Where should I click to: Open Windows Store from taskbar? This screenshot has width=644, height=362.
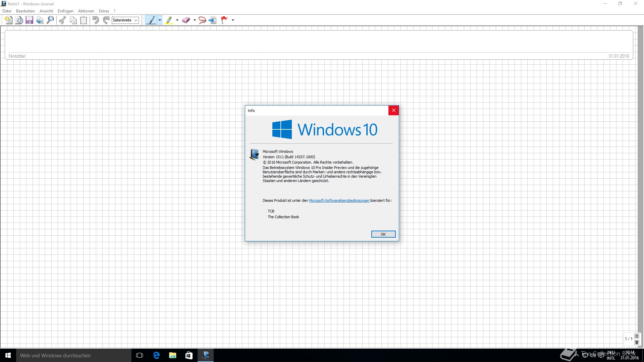189,355
